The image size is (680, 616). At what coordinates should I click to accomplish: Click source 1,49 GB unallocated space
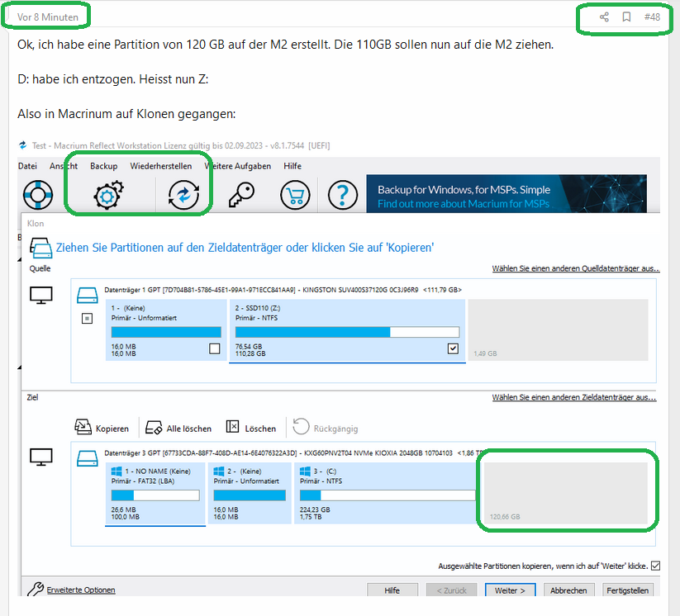pyautogui.click(x=559, y=330)
